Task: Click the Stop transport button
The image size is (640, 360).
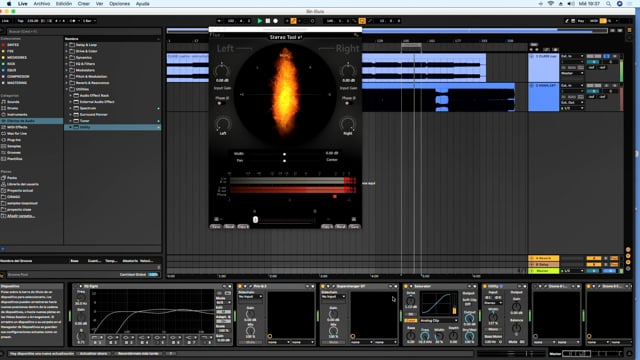Action: [x=268, y=21]
